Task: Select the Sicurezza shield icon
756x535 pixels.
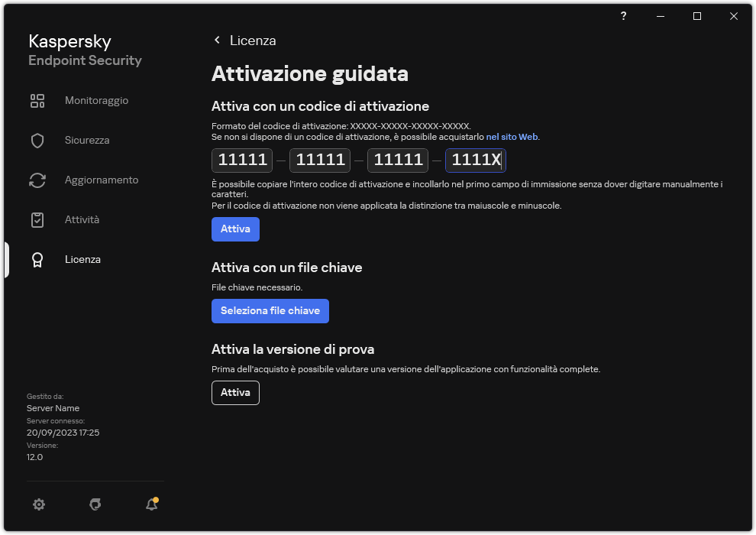Action: (x=37, y=140)
